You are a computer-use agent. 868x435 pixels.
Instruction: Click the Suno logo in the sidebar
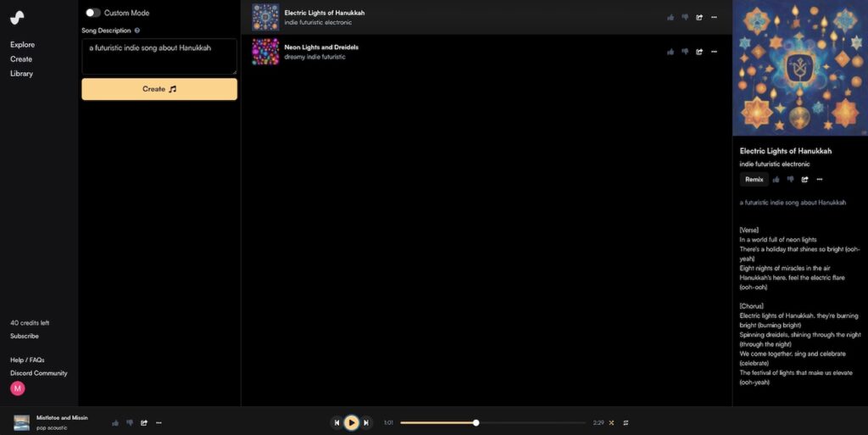pyautogui.click(x=17, y=17)
